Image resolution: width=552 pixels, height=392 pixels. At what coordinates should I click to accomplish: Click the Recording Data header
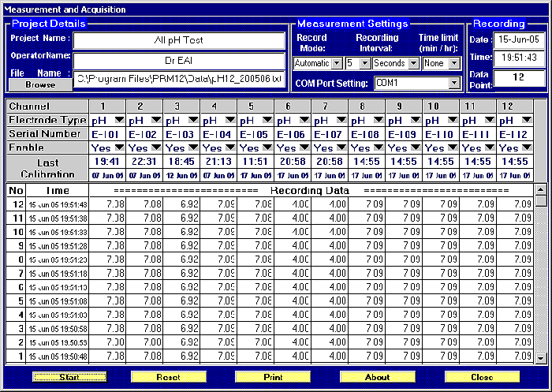[310, 191]
